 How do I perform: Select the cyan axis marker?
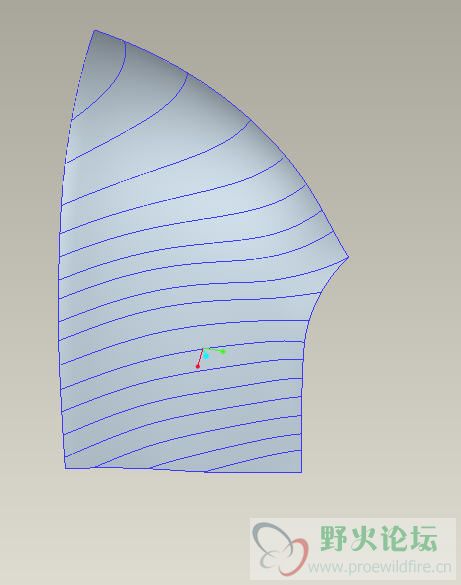(x=206, y=356)
